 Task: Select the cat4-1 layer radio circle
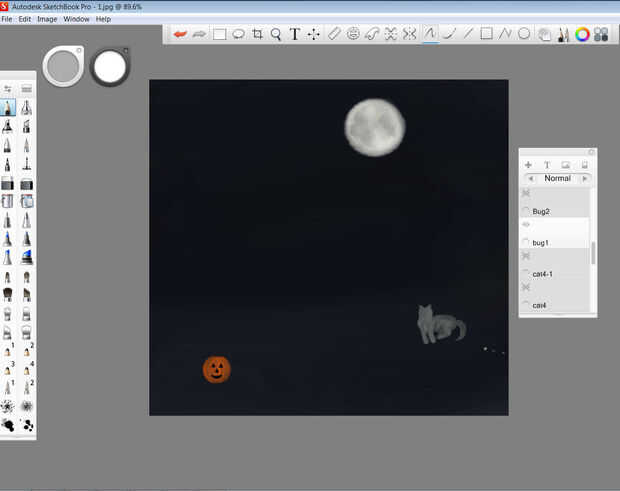526,273
